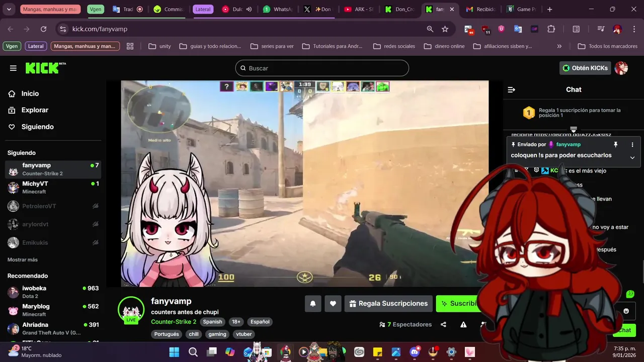Open the Kick hamburger menu

[x=13, y=68]
